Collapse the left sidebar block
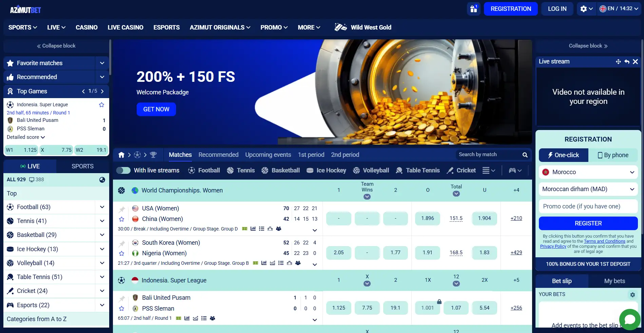This screenshot has width=644, height=333. 56,46
